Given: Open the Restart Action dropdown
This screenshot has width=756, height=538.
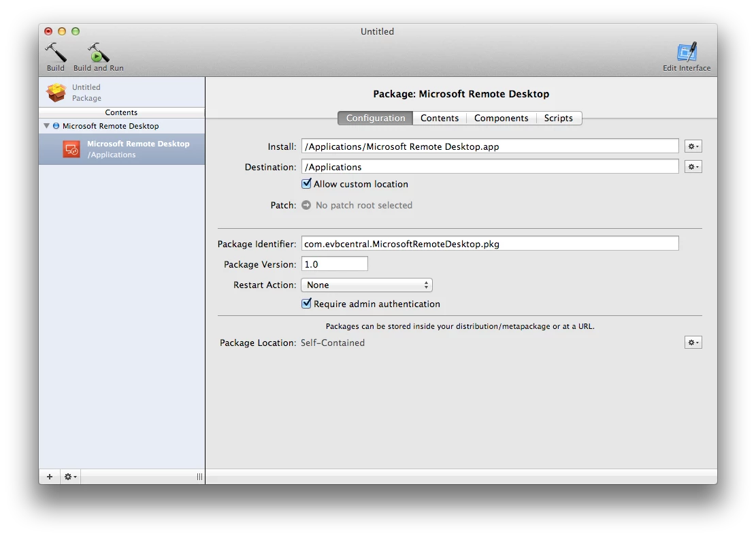Looking at the screenshot, I should [366, 285].
